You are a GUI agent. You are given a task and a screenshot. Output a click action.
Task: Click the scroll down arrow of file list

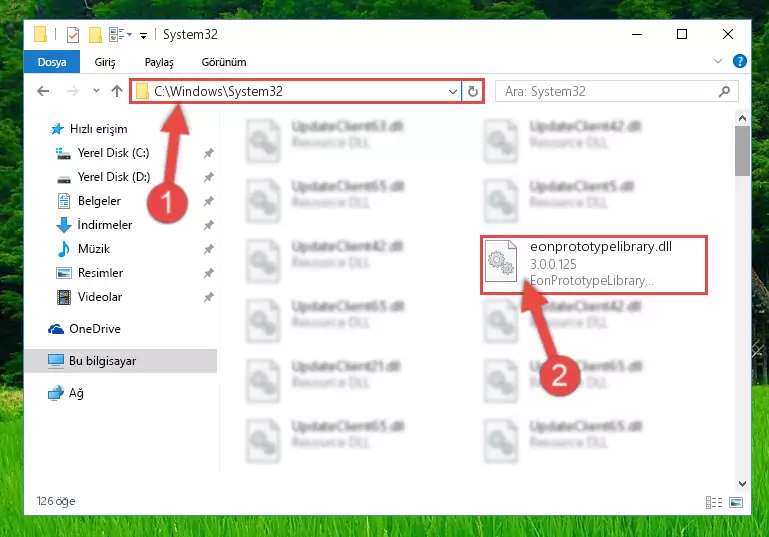click(x=742, y=484)
